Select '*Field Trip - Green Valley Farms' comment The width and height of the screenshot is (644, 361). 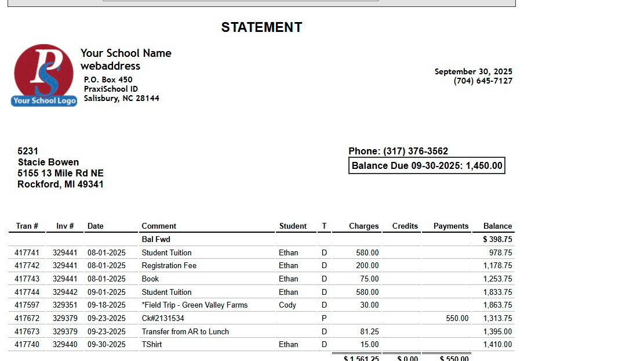point(195,305)
